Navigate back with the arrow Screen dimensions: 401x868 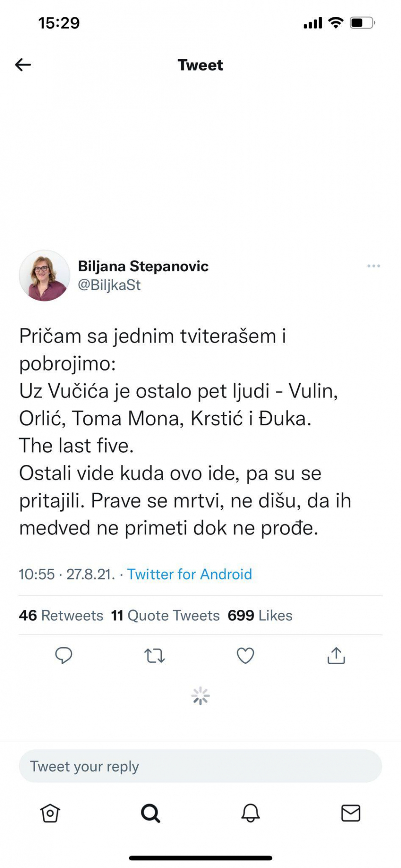(x=22, y=65)
